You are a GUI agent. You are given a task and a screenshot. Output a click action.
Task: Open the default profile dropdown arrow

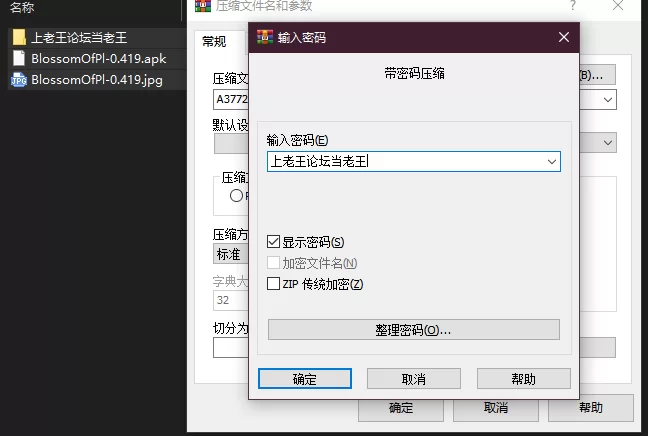[608, 143]
